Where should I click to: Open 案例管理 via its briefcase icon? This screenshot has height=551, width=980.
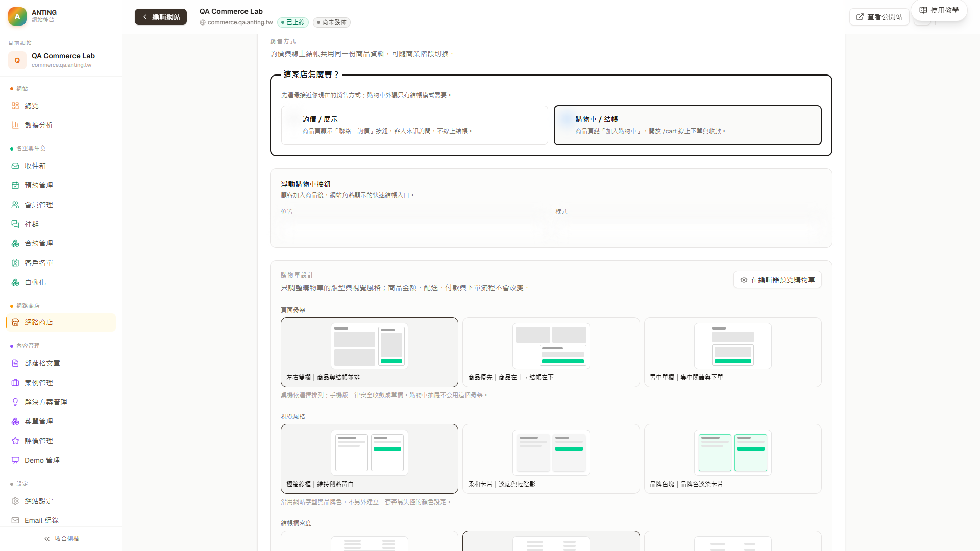click(15, 383)
